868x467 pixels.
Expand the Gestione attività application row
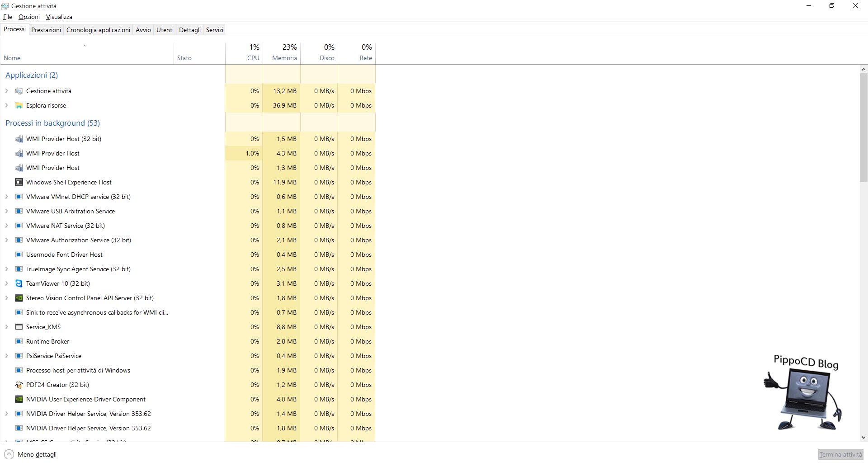(x=6, y=91)
